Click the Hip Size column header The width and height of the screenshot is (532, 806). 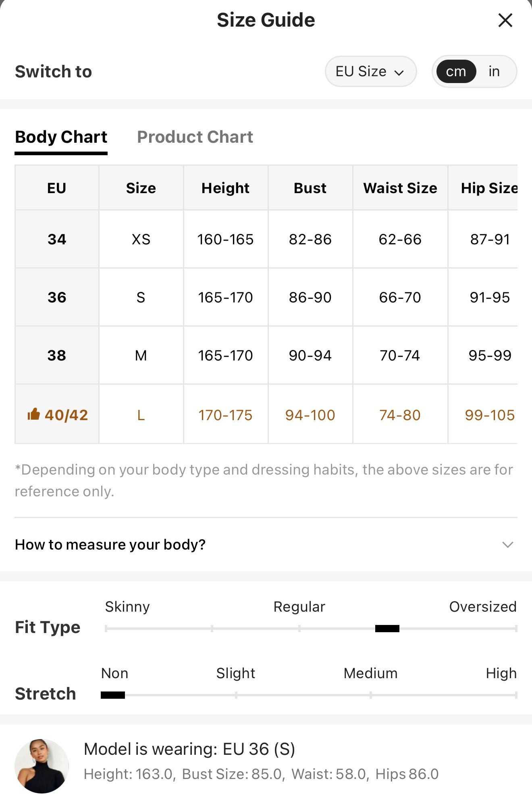tap(489, 188)
